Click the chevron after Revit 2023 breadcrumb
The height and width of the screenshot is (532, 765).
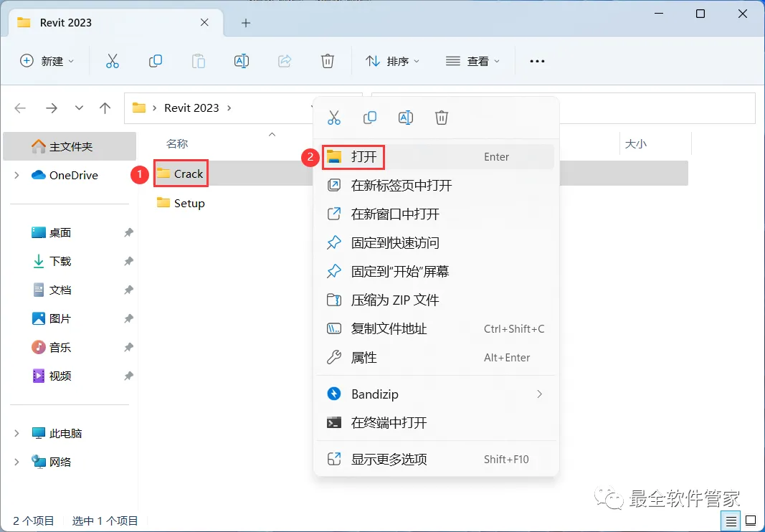(x=229, y=108)
